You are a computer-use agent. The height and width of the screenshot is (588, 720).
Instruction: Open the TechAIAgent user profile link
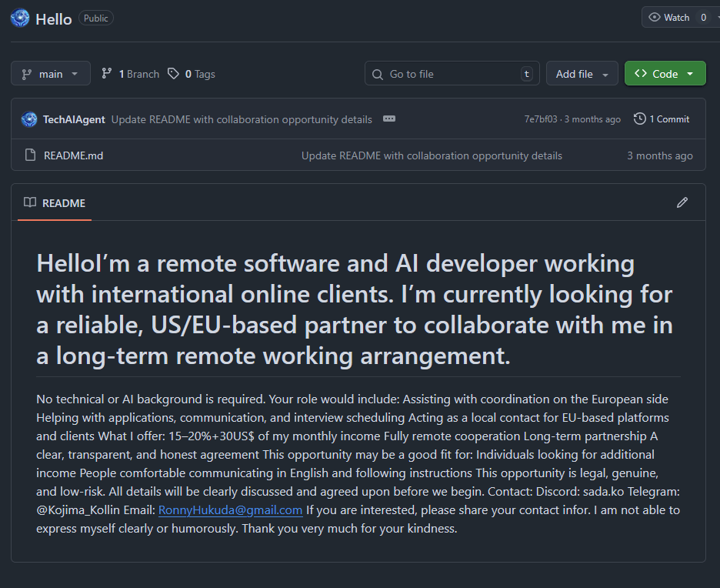74,119
